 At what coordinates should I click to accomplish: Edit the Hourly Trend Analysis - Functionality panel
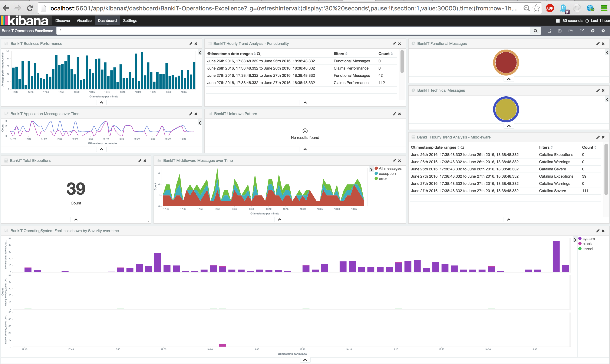click(x=394, y=44)
